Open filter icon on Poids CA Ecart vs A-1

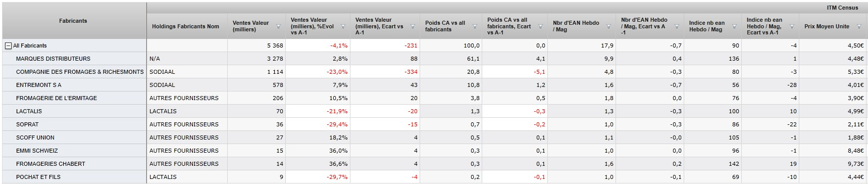point(540,26)
